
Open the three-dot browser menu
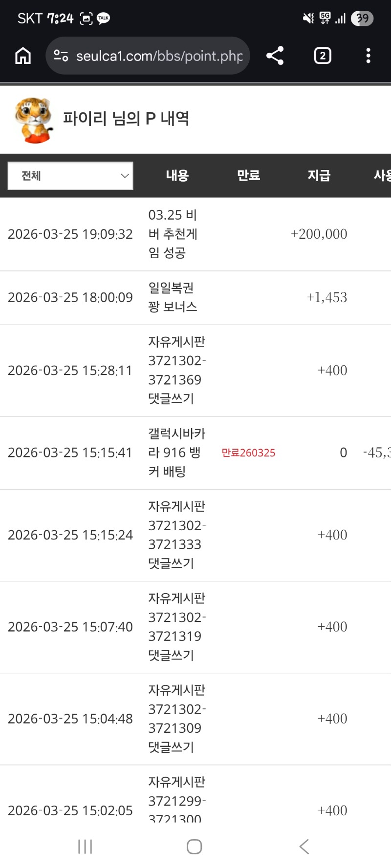(368, 56)
